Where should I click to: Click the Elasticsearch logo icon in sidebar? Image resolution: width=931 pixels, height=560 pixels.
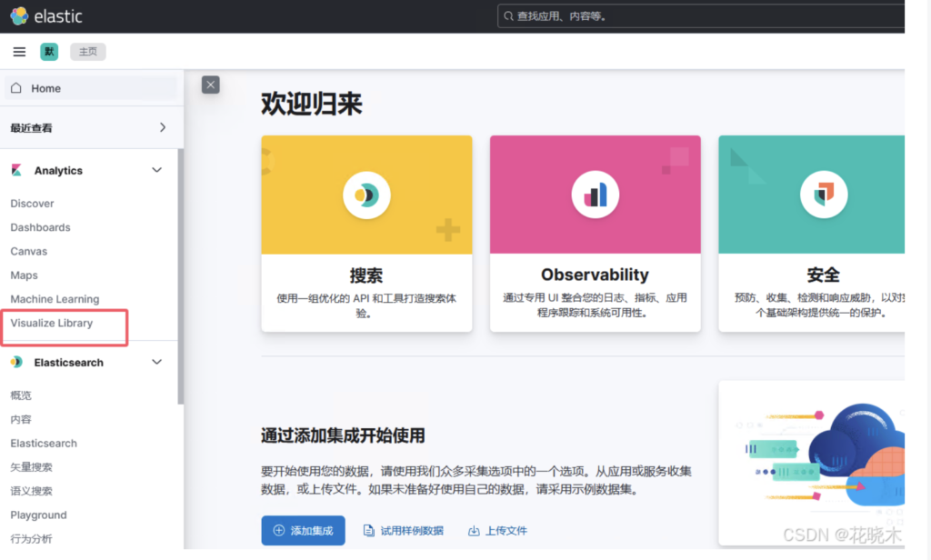point(16,362)
